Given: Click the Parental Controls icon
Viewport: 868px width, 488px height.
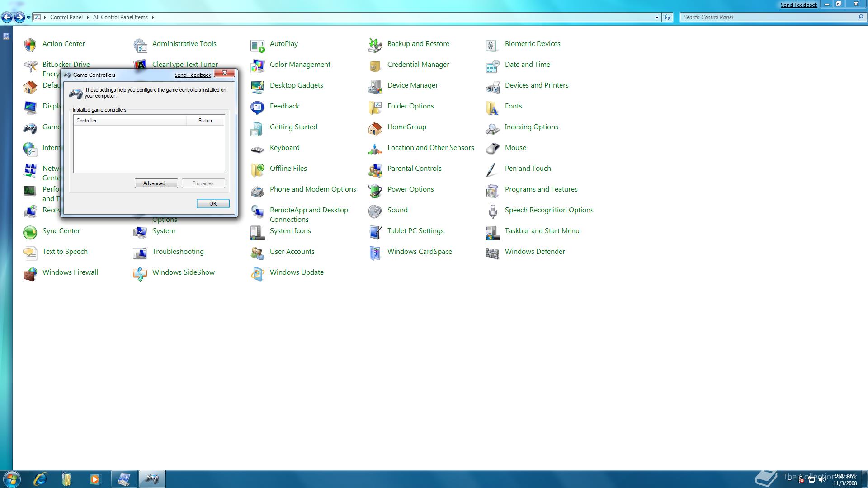Looking at the screenshot, I should pos(375,170).
